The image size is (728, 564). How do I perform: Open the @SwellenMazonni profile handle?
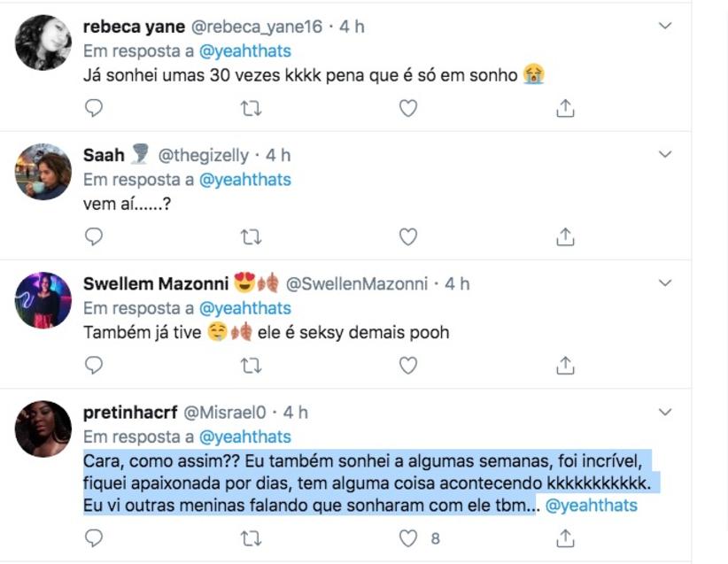pos(357,284)
